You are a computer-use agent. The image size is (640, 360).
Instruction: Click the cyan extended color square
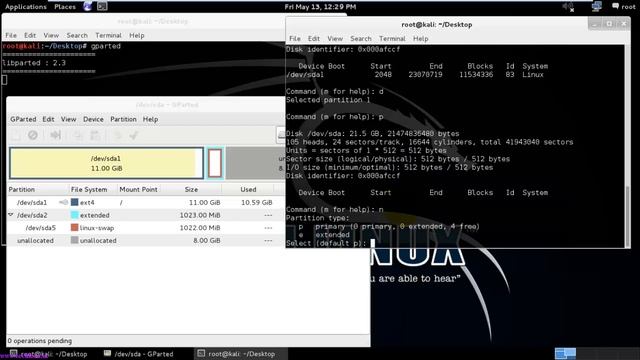(x=74, y=215)
